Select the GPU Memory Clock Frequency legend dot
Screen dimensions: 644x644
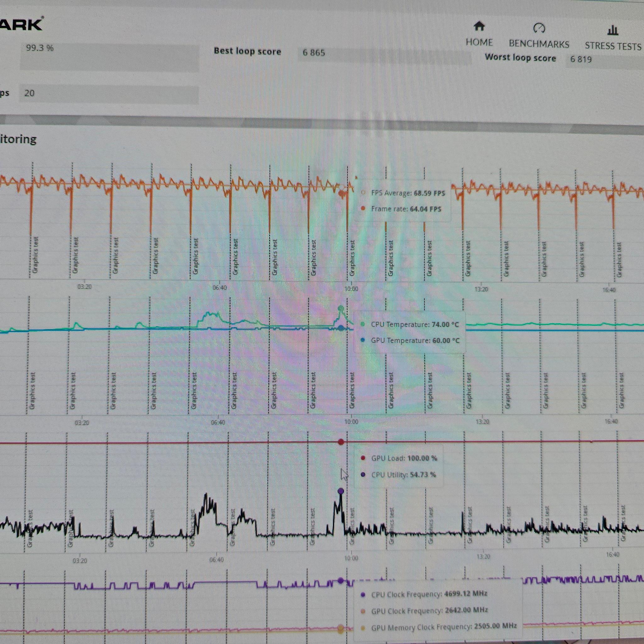point(363,628)
